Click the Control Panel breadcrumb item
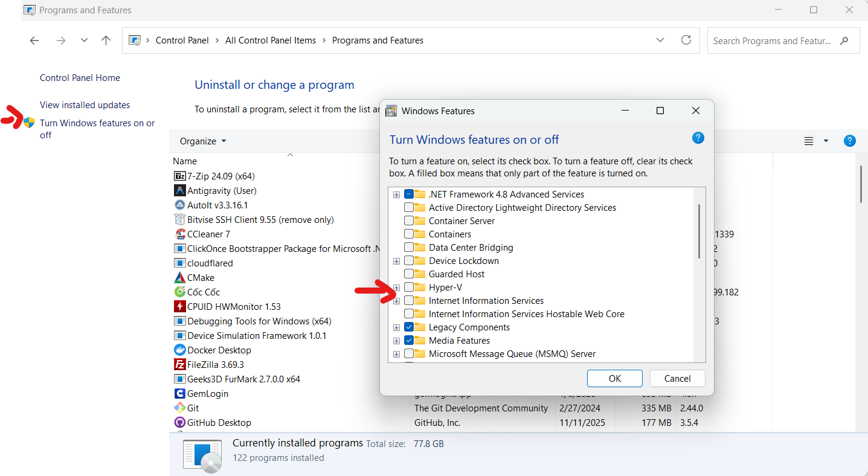This screenshot has height=476, width=868. pos(182,40)
